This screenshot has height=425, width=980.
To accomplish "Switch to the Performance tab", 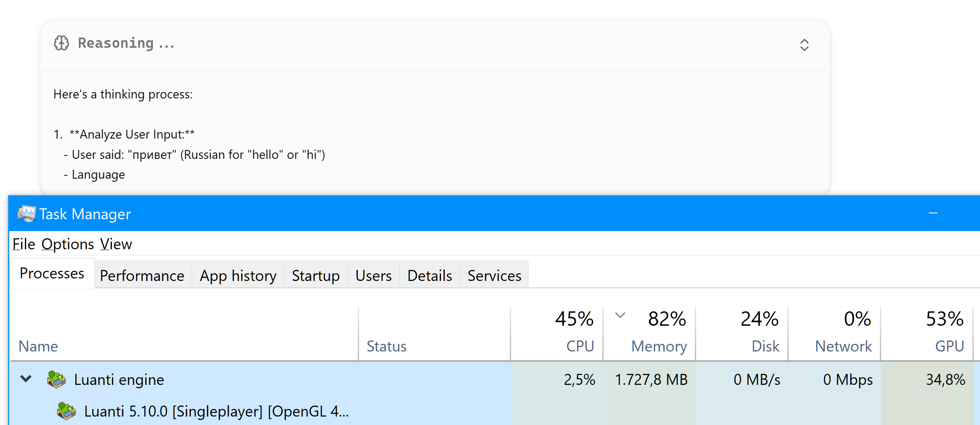I will (142, 275).
